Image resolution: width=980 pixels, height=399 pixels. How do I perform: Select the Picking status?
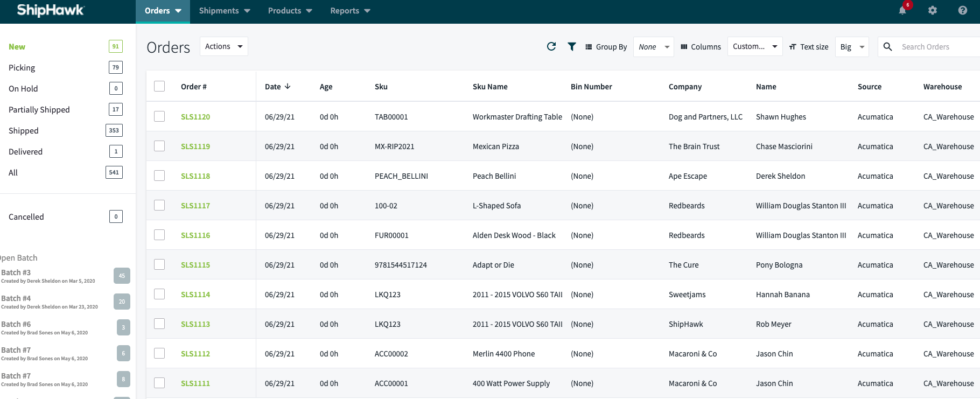[22, 68]
